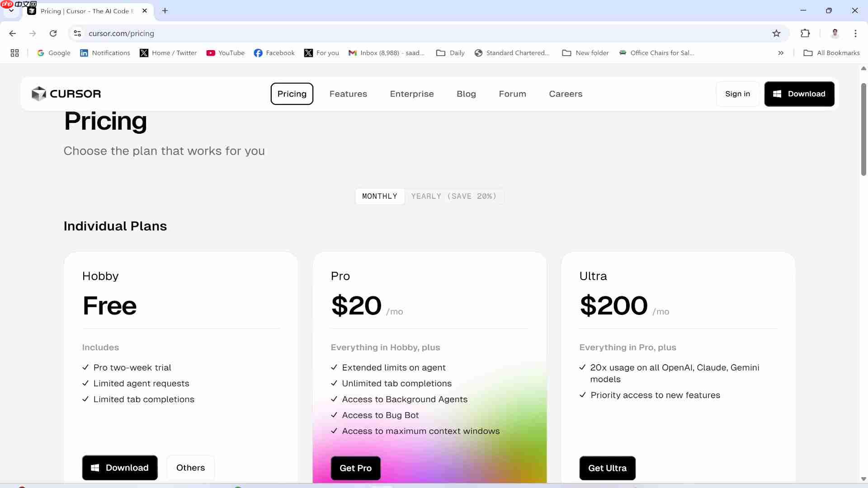868x488 pixels.
Task: Click the Chrome profile avatar
Action: pyautogui.click(x=835, y=33)
